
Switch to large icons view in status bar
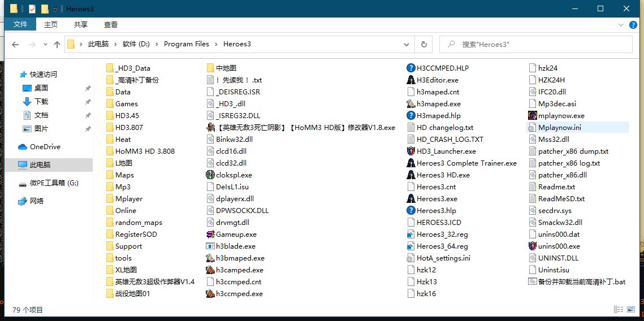point(630,310)
